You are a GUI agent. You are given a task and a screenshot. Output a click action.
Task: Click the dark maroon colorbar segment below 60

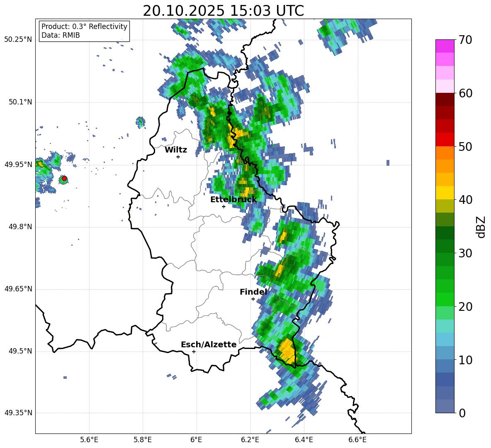445,99
